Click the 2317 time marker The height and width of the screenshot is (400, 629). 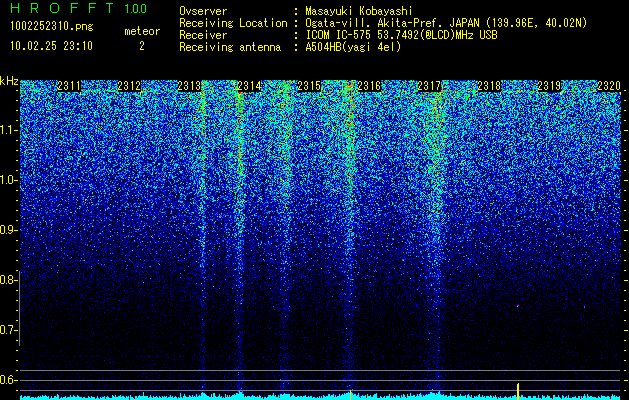429,86
